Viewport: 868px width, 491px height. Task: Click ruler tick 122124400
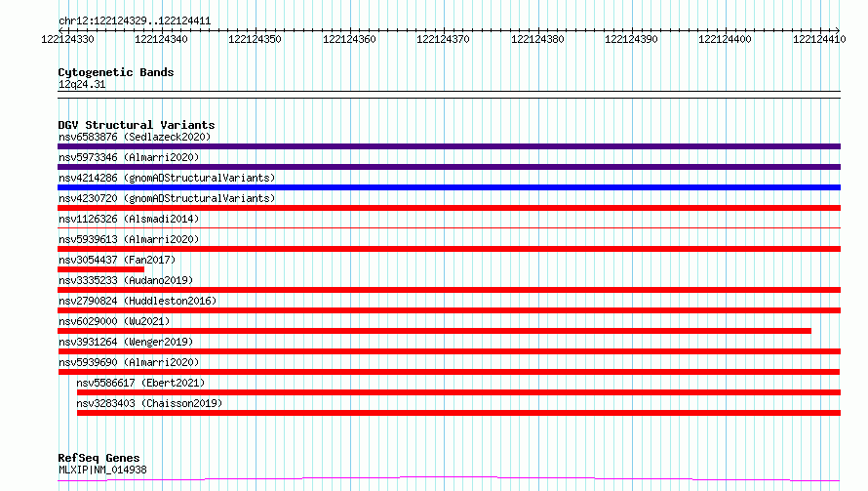[x=725, y=39]
